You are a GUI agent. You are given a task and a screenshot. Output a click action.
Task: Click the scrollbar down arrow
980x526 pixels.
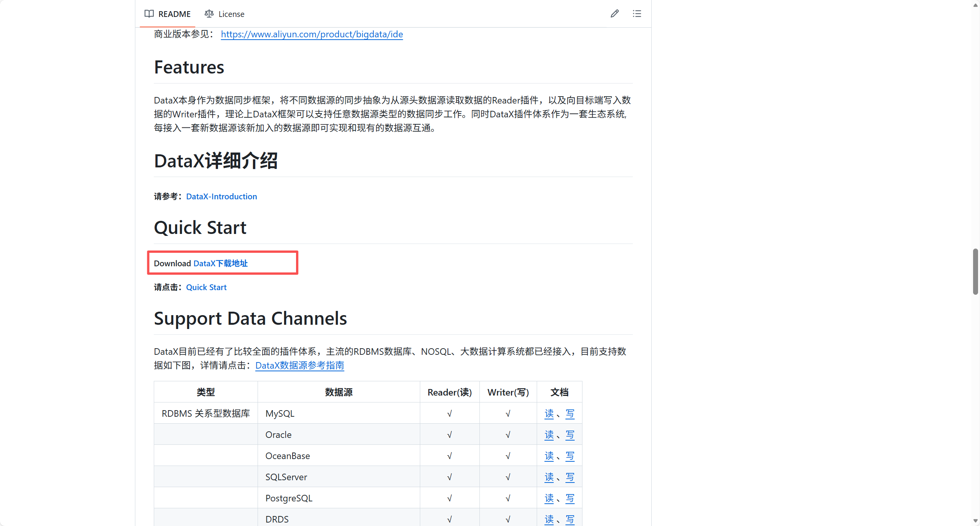point(975,521)
